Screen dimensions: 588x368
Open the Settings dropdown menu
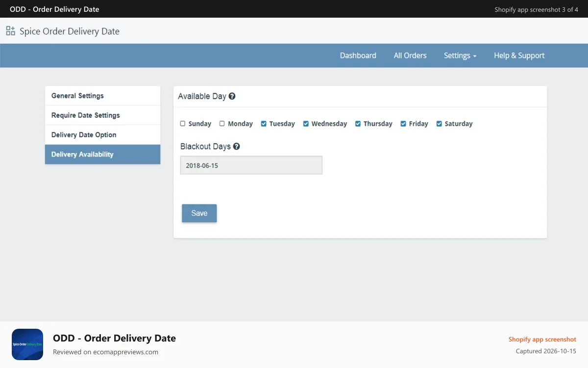pyautogui.click(x=460, y=55)
